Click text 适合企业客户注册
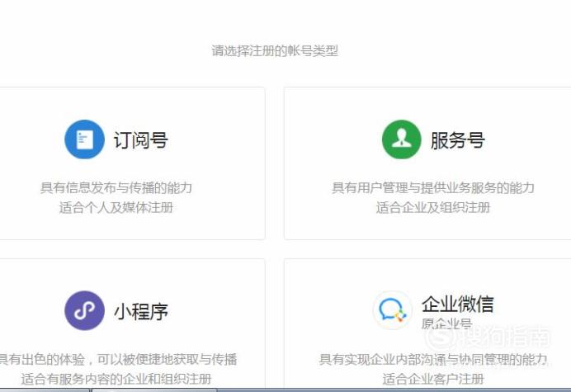 pyautogui.click(x=433, y=380)
